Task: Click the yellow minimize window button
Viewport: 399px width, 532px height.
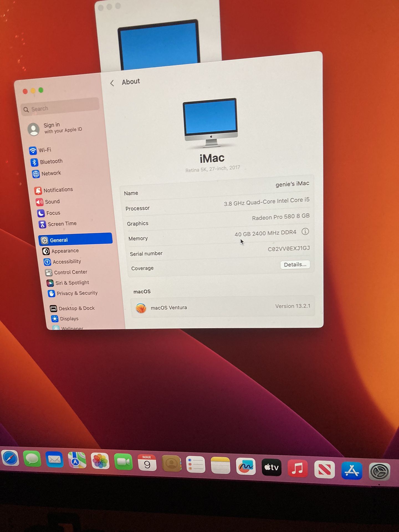Action: [33, 91]
